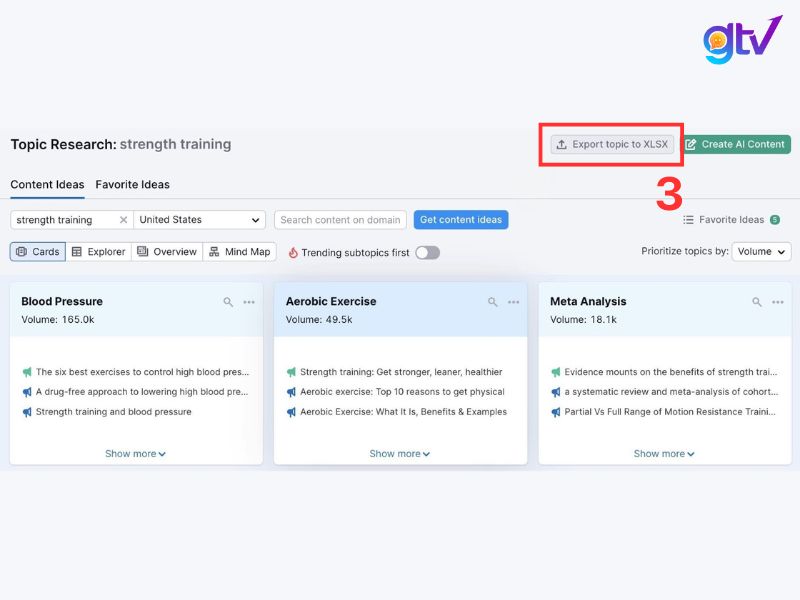Open the Favorite Ideas list with count badge

pyautogui.click(x=730, y=220)
